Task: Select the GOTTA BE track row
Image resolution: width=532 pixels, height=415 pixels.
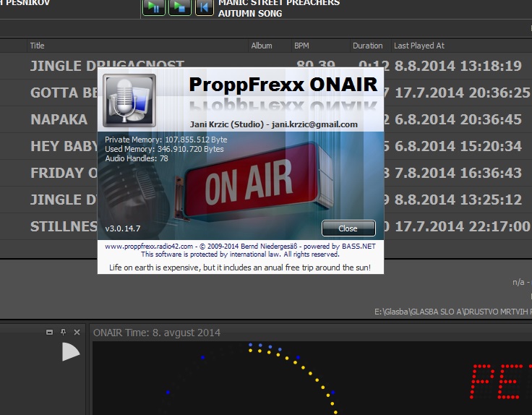Action: 64,93
